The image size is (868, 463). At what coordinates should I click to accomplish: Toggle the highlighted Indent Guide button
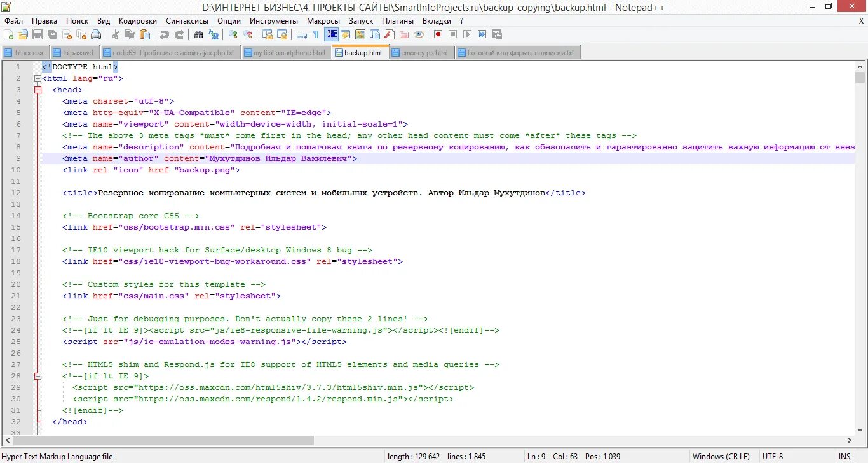(332, 34)
